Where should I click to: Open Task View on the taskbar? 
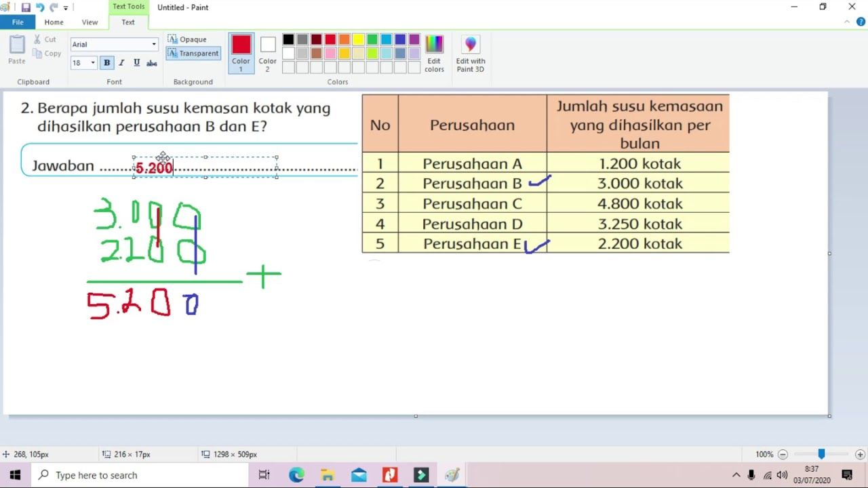[x=264, y=475]
